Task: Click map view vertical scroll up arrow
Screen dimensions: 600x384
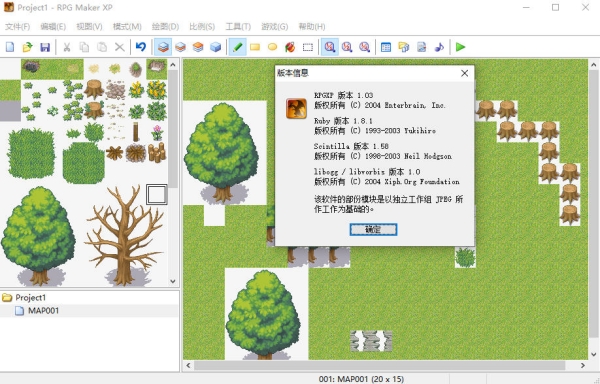Action: tap(593, 65)
